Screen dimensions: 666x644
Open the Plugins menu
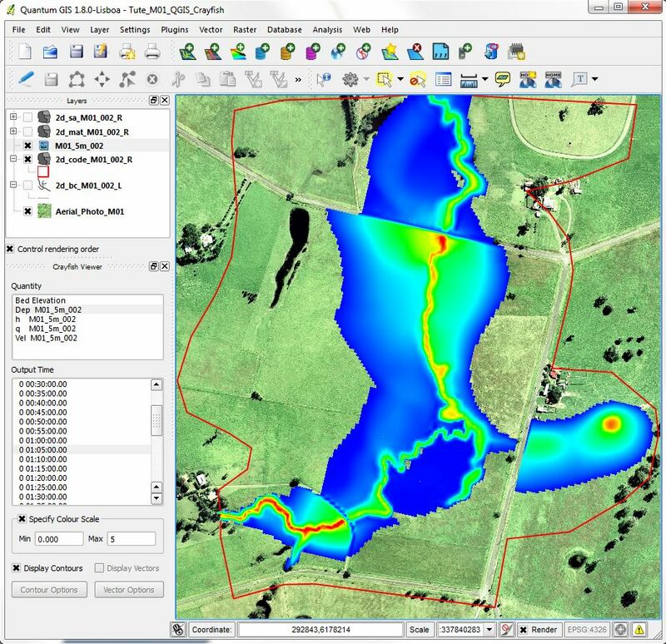pos(175,29)
